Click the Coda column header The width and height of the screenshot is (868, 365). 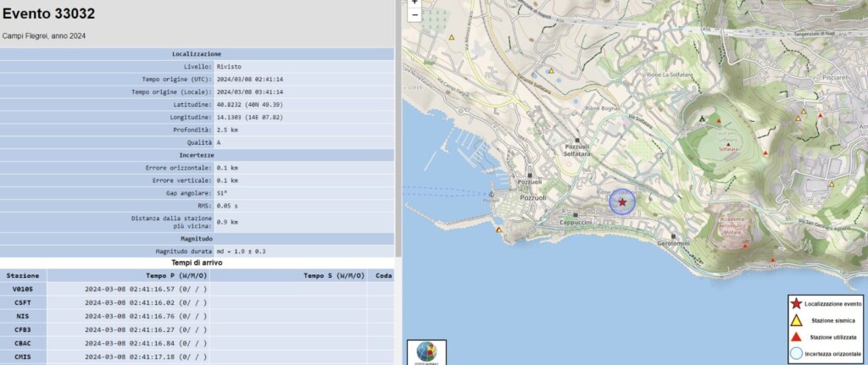(x=381, y=275)
